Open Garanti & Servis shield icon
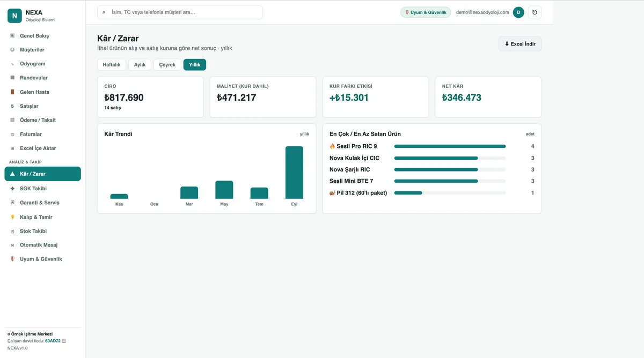 point(12,203)
